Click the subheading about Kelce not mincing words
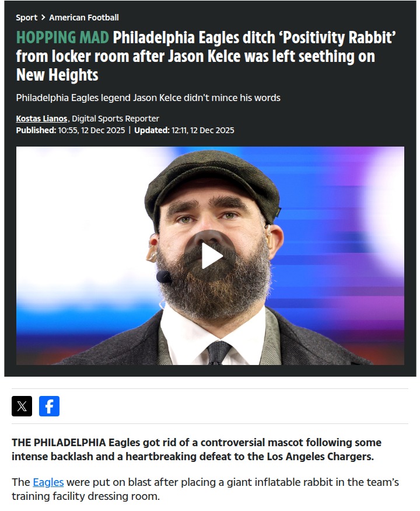This screenshot has width=420, height=511. 148,98
